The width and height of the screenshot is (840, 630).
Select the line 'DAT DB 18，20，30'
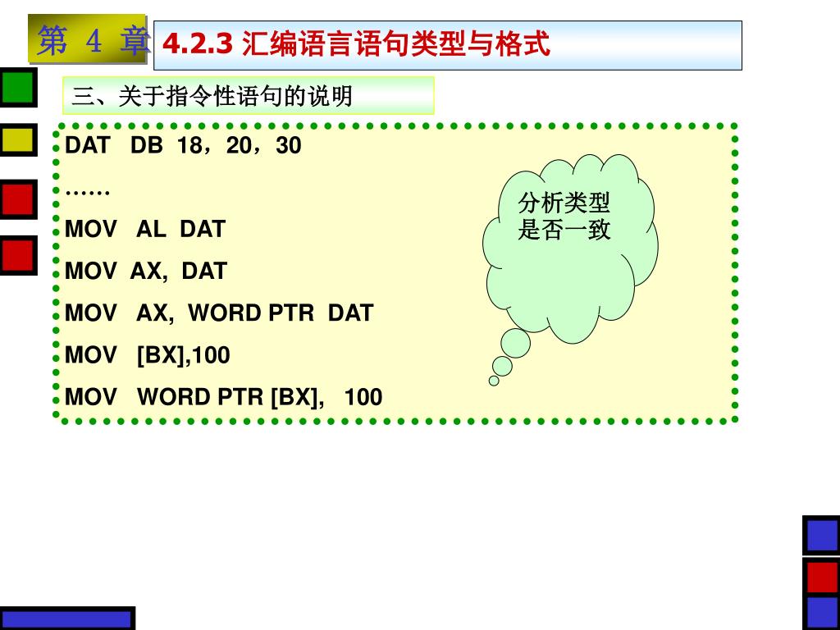coord(183,146)
